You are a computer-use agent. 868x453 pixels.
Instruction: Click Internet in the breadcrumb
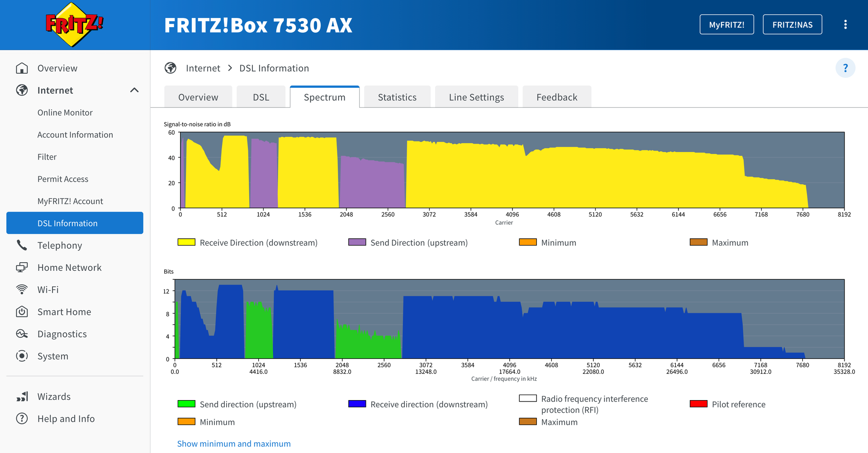click(x=203, y=68)
